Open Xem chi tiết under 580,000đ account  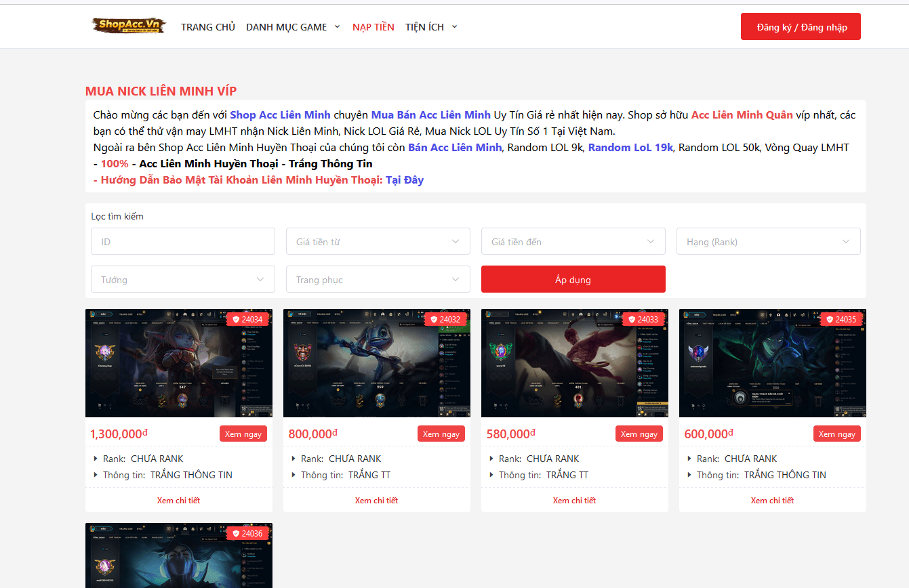click(x=574, y=501)
